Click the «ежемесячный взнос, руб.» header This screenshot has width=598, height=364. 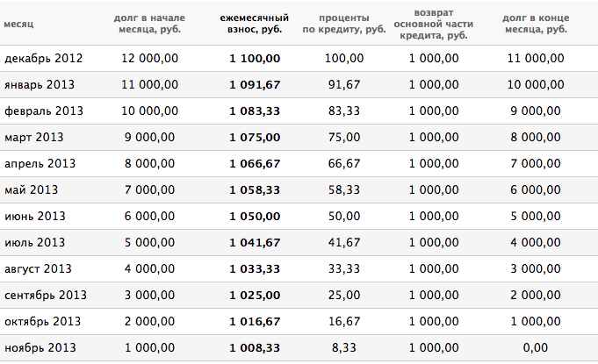pos(255,24)
